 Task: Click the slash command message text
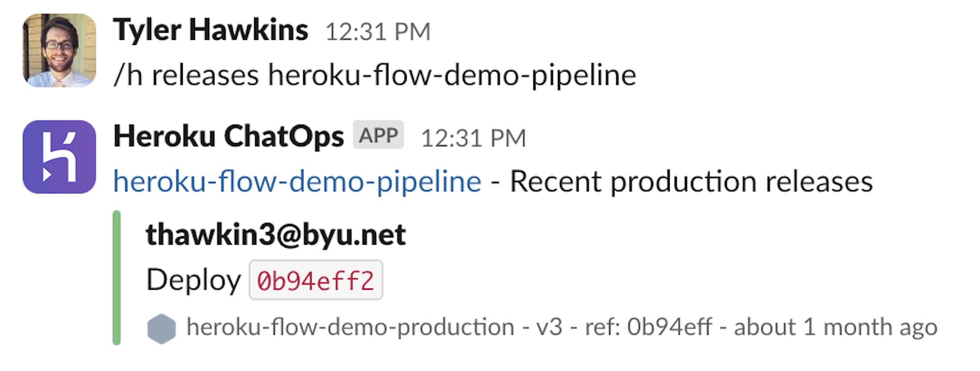point(375,75)
